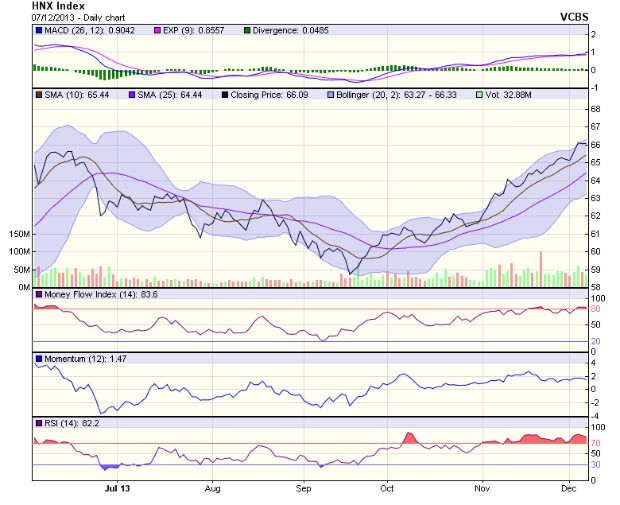Select the Money Flow Index (14) legend label
Screen dimensions: 620x505
pyautogui.click(x=84, y=295)
